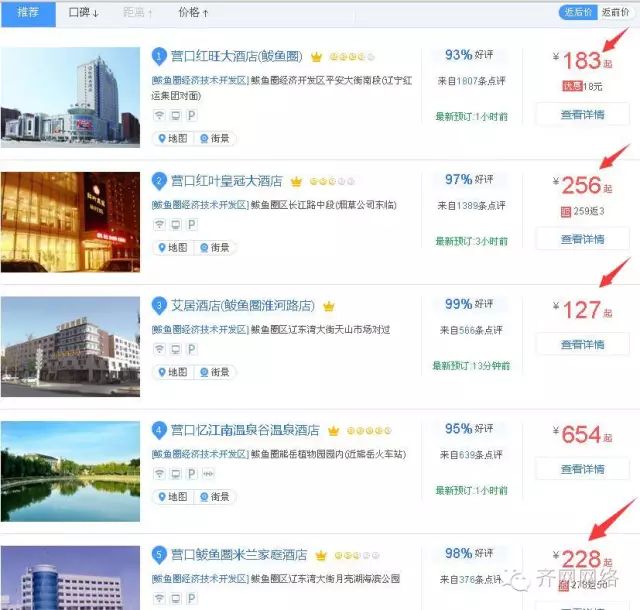The height and width of the screenshot is (610, 640).
Task: Click the fourth amenity icon for 营口忆江南温泉谷
Action: tap(208, 474)
